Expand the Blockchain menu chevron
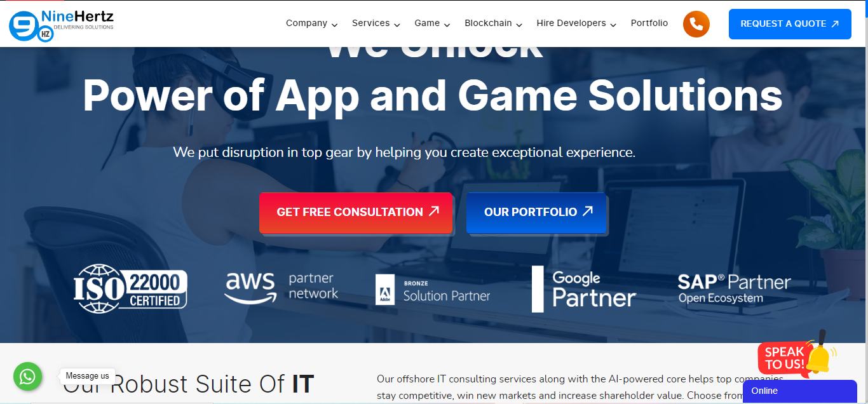The image size is (868, 404). click(519, 25)
